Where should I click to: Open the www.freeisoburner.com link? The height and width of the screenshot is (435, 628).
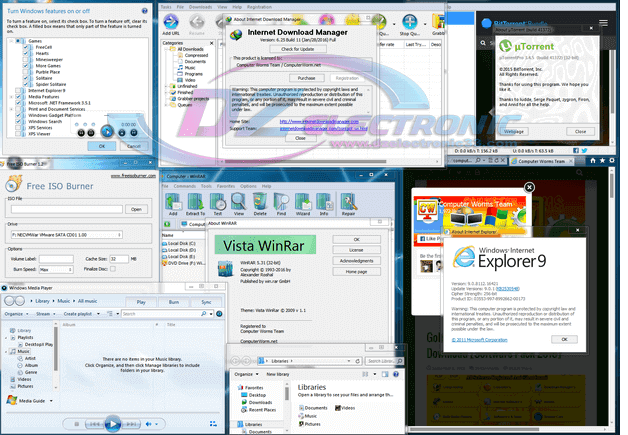[133, 176]
